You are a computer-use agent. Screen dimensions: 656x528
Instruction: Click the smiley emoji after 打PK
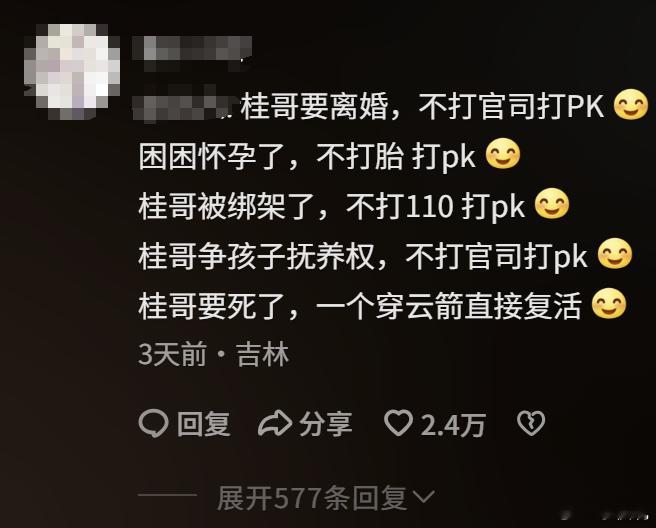coord(630,105)
